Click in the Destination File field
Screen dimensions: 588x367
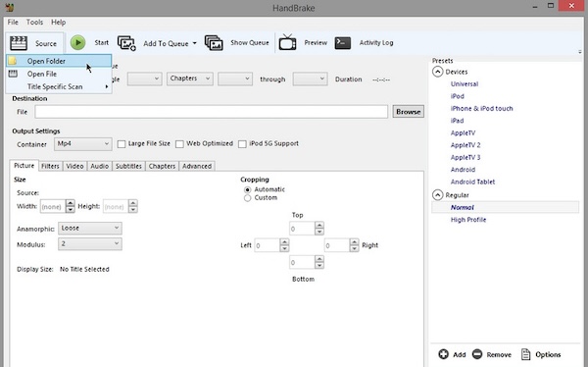(211, 112)
